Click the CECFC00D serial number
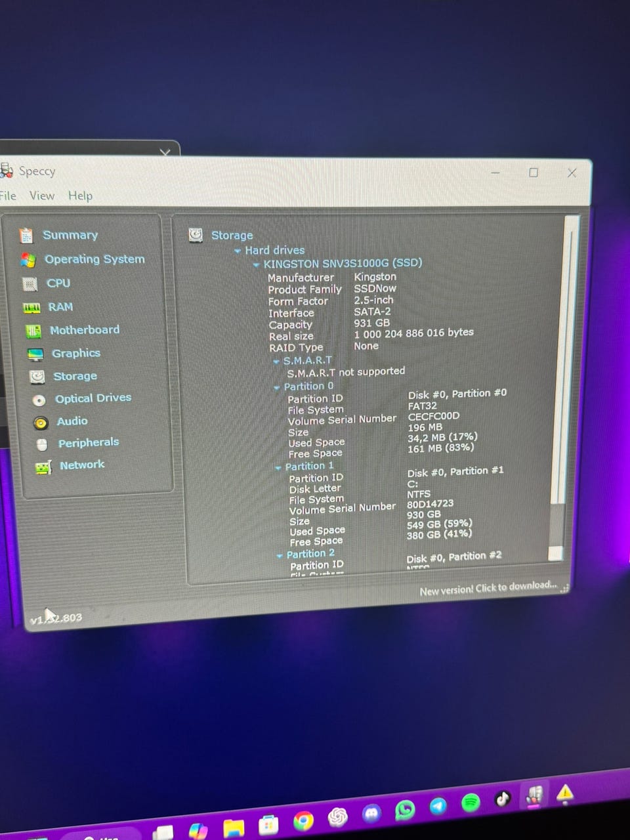Image resolution: width=630 pixels, height=840 pixels. tap(434, 416)
